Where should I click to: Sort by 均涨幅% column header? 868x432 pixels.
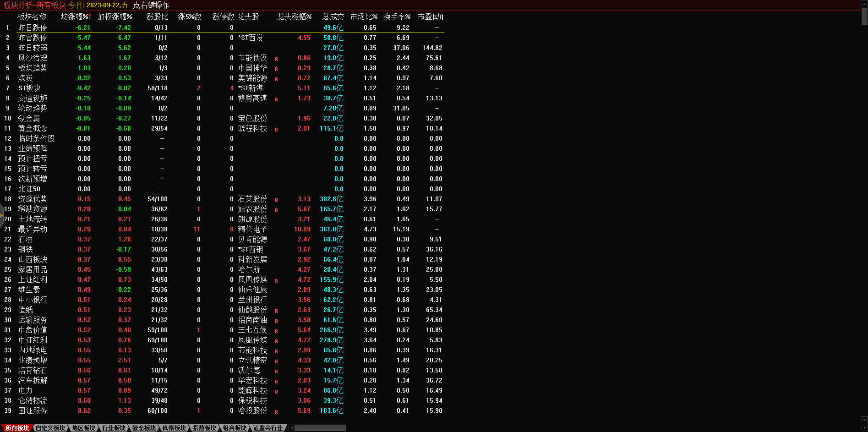75,17
